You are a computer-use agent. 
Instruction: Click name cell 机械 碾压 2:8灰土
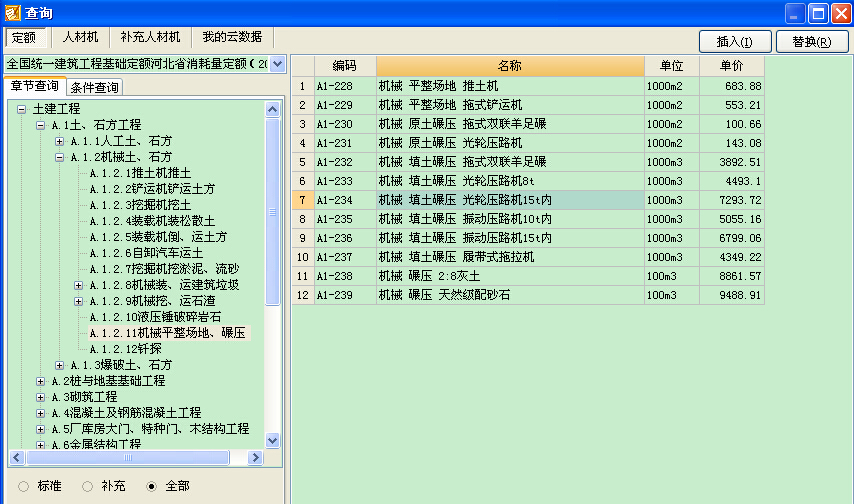pyautogui.click(x=510, y=276)
